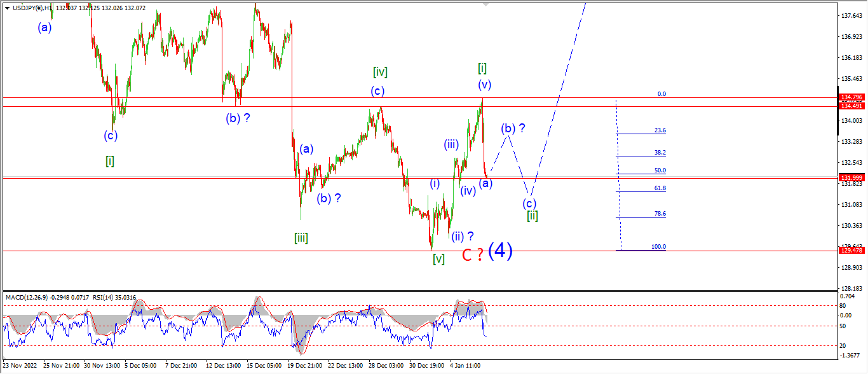Click the blue (v) wave label
868x374 pixels.
[485, 84]
